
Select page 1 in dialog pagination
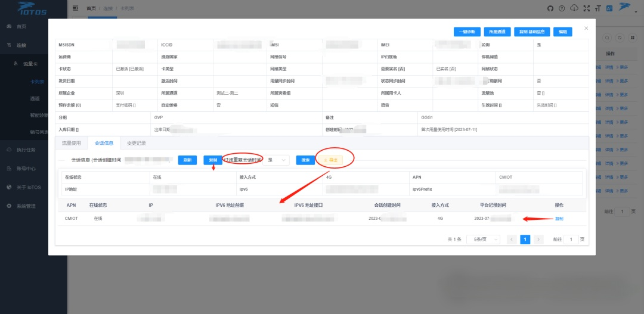[x=525, y=240]
